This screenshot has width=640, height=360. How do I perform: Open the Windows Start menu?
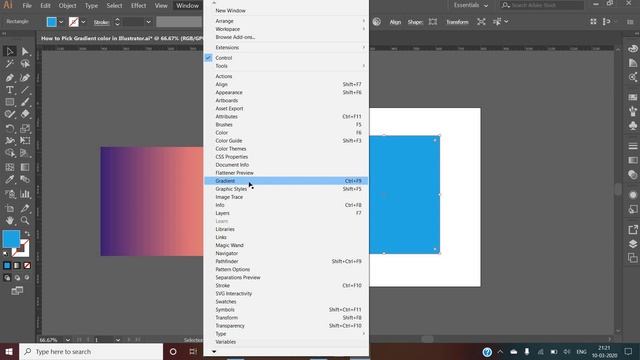point(9,351)
